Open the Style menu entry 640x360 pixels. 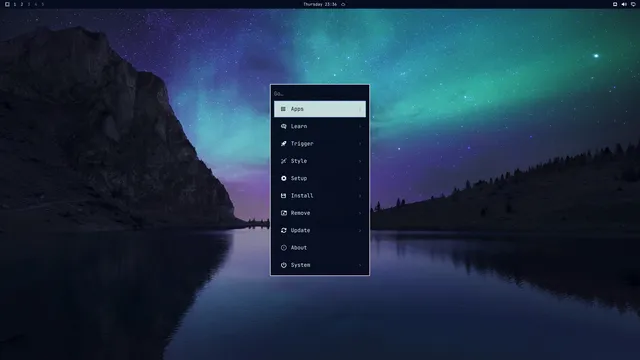point(320,161)
